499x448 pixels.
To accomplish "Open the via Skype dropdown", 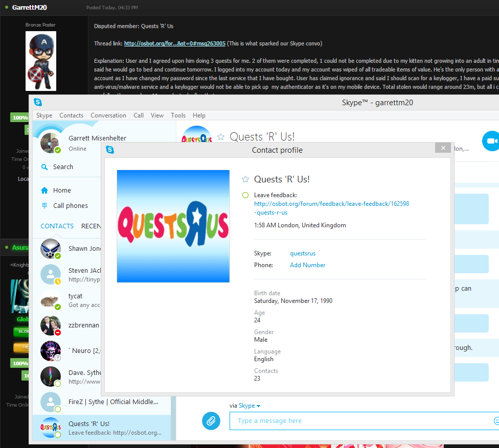I will [x=249, y=406].
